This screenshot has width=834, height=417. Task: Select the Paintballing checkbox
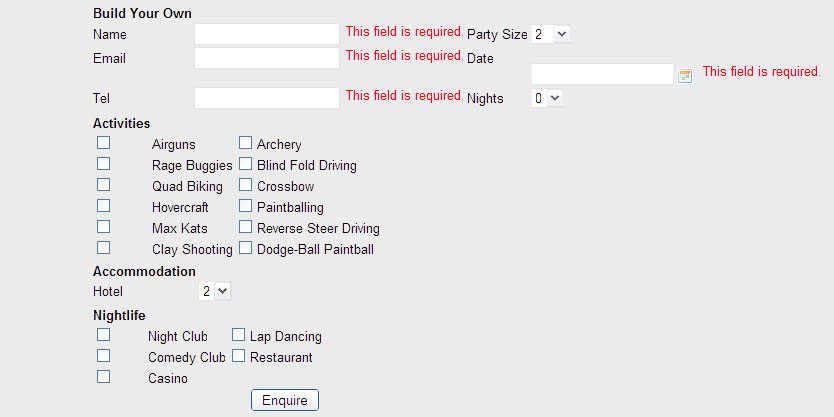245,206
